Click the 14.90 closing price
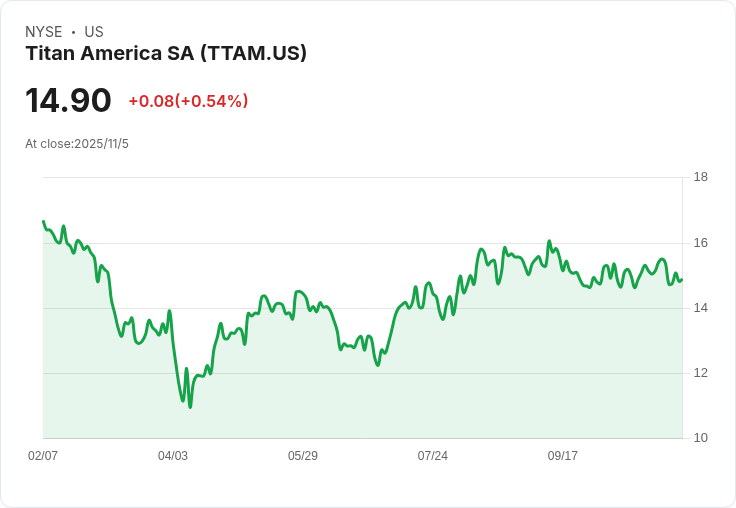 click(68, 101)
